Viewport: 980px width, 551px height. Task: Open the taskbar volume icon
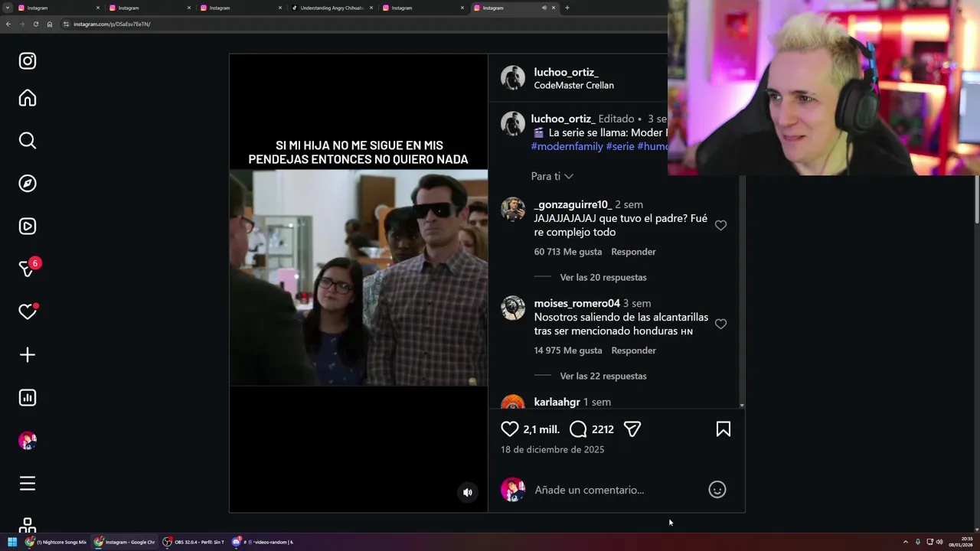[939, 542]
